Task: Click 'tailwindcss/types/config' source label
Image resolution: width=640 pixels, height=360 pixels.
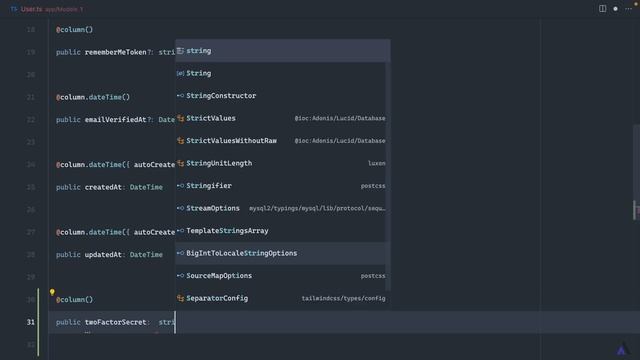Action: point(344,298)
